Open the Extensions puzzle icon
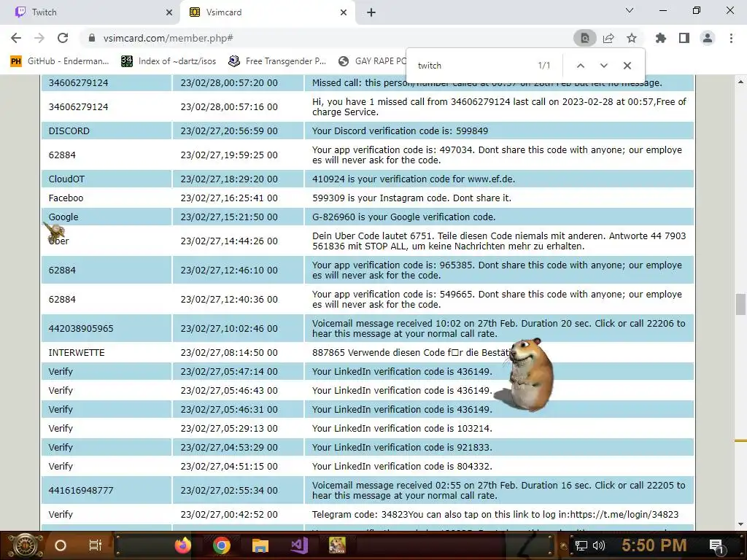Screen dimensions: 747x560 coord(661,38)
